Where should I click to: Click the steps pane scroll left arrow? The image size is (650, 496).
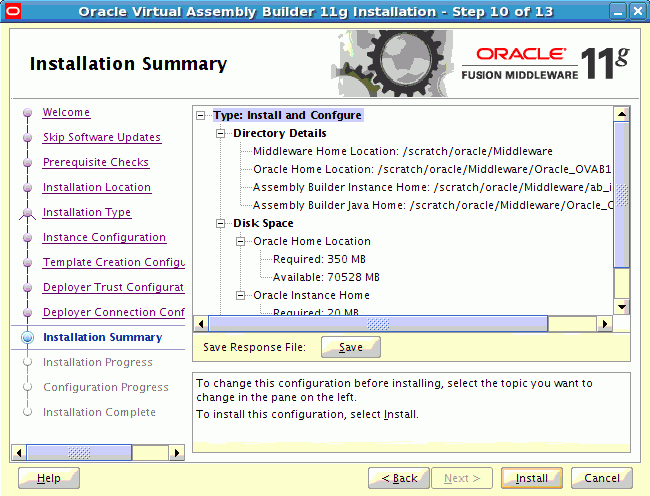coord(19,452)
